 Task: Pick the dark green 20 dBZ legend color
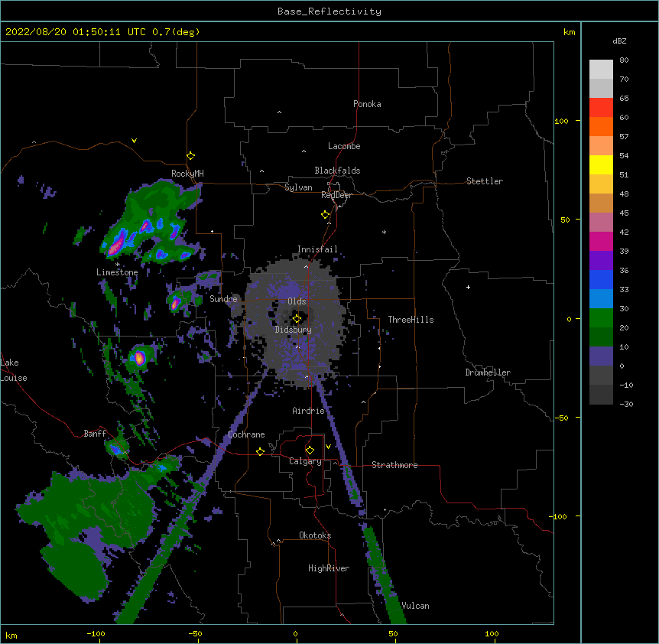point(601,337)
